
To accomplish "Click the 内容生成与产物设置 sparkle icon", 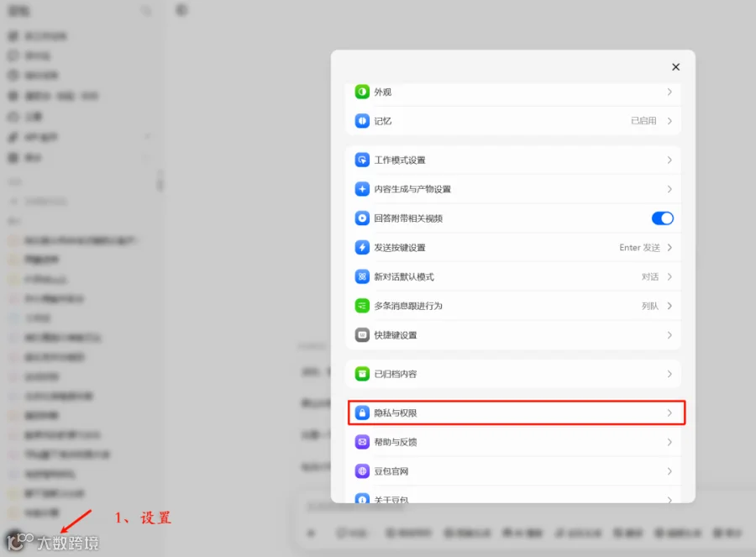I will [x=362, y=189].
